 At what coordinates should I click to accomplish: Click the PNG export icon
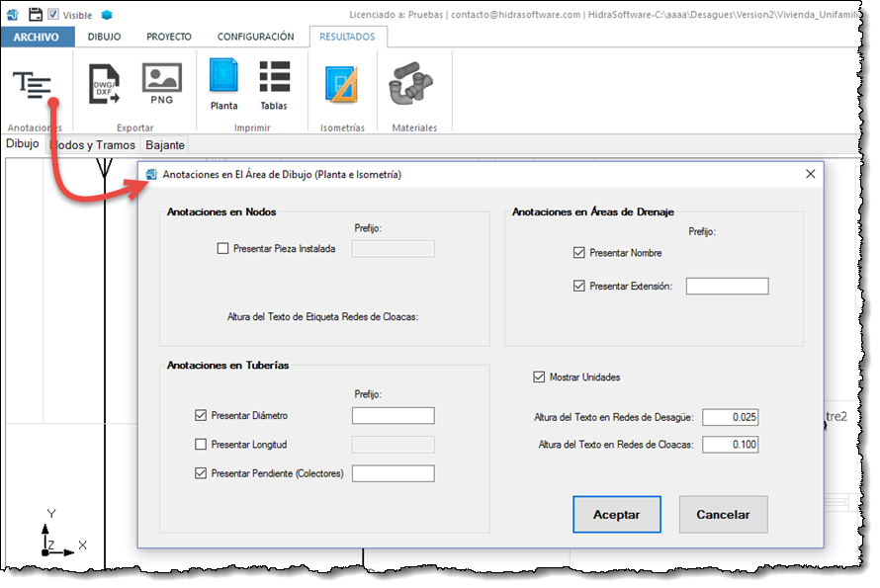tap(161, 84)
